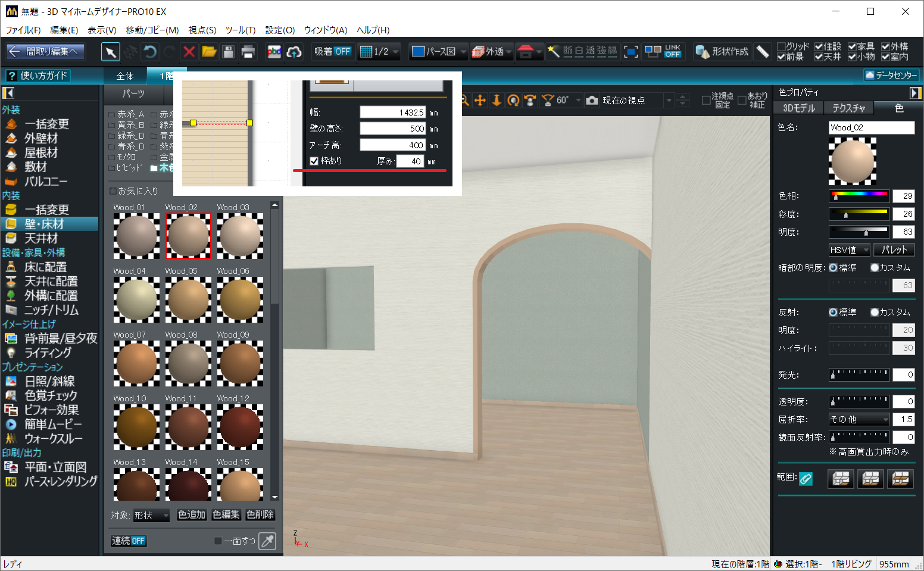Select カスタム radio for 反射

click(x=875, y=312)
